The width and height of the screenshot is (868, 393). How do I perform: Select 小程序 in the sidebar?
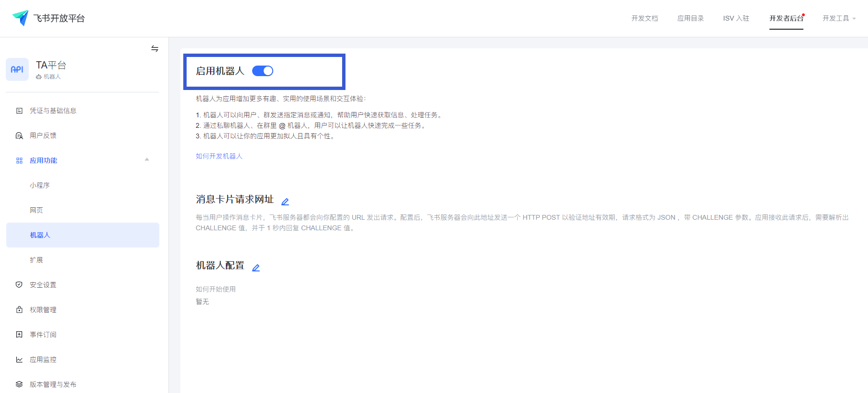click(40, 185)
